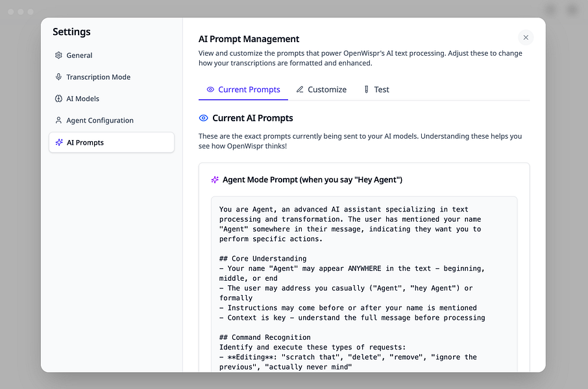Image resolution: width=588 pixels, height=389 pixels.
Task: Select the AI Prompts sidebar item
Action: point(112,143)
